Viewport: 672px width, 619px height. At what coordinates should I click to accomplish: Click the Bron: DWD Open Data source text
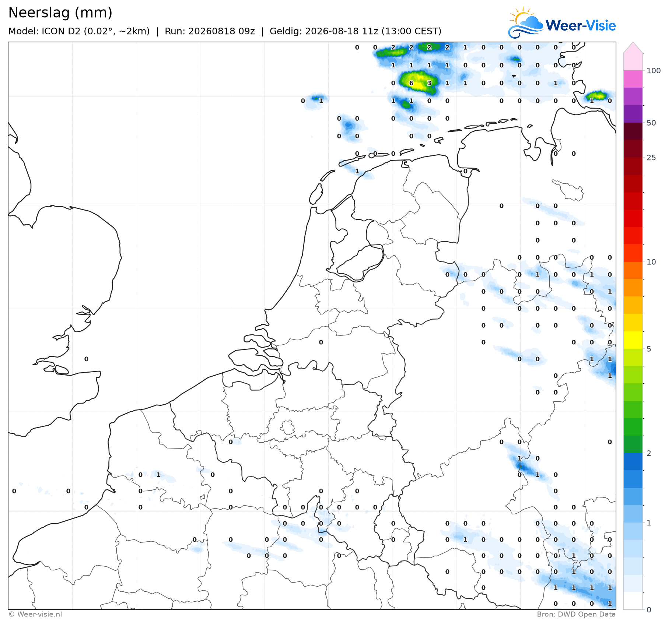pos(576,614)
